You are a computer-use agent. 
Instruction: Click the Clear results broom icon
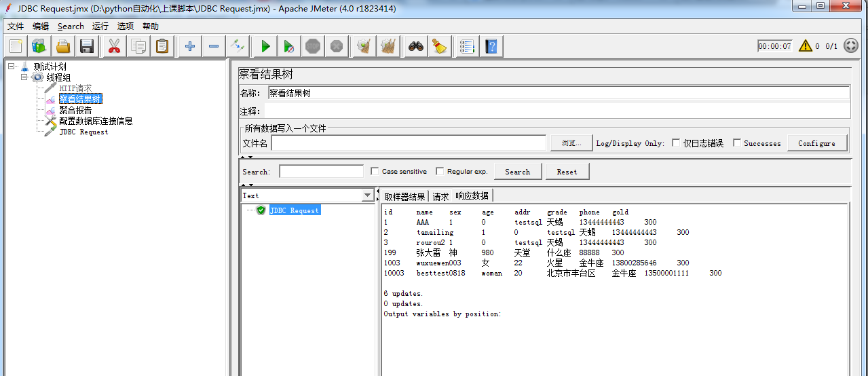(x=364, y=46)
